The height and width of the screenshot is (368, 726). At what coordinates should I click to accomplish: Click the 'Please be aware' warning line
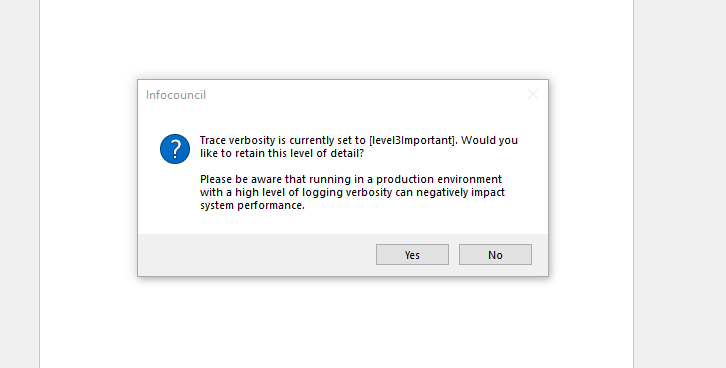point(351,179)
